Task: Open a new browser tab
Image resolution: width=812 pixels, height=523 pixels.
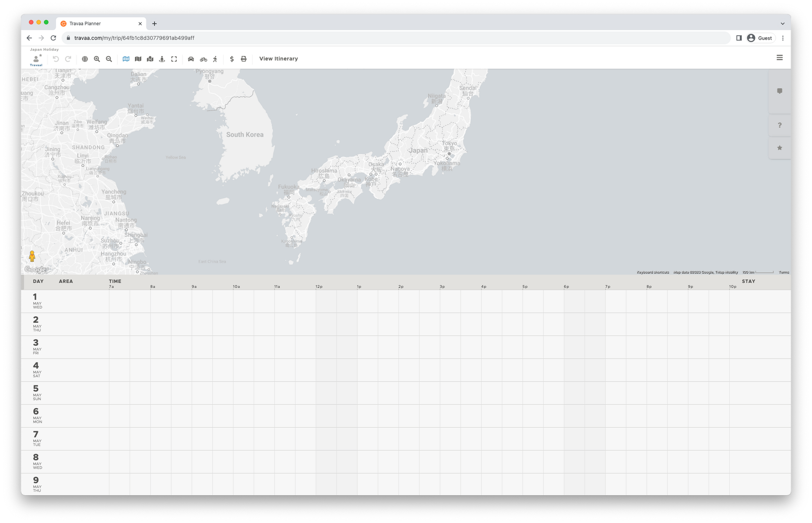Action: coord(154,24)
